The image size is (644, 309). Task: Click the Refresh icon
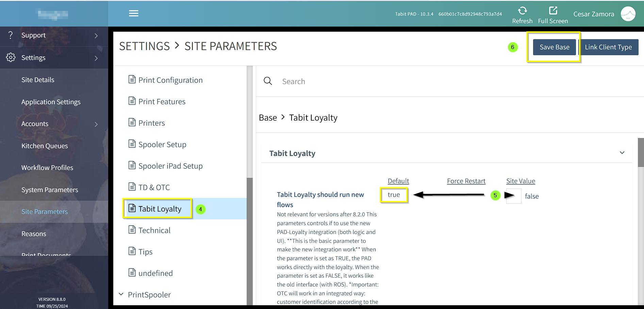(522, 11)
